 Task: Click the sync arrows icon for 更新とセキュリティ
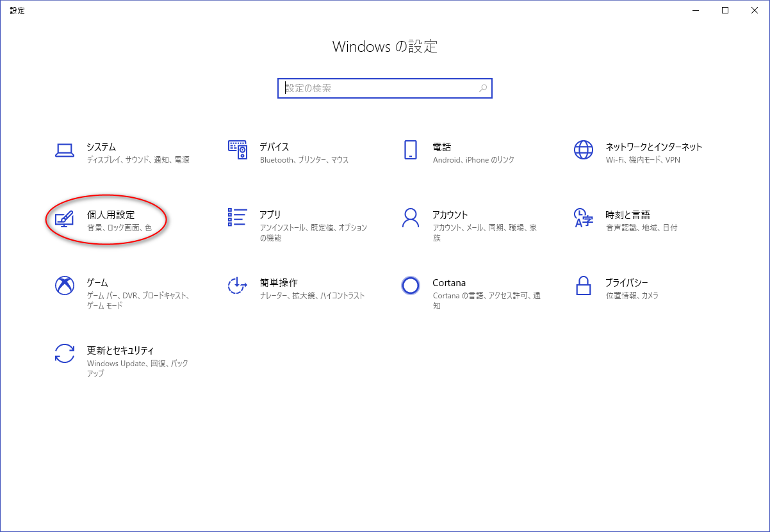coord(65,353)
